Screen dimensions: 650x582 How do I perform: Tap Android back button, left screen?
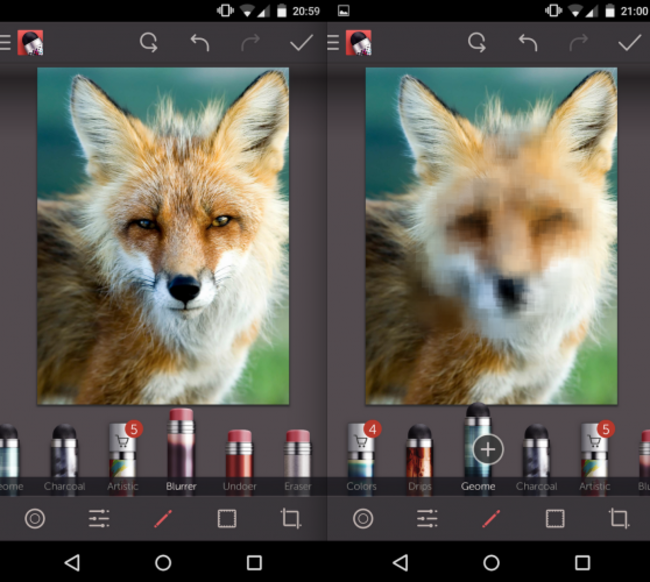point(72,563)
